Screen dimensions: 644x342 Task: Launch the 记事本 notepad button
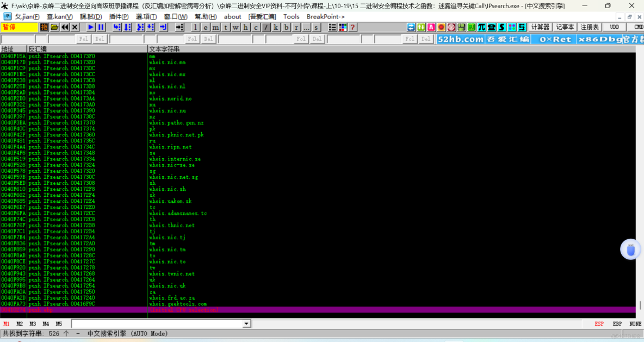tap(565, 27)
